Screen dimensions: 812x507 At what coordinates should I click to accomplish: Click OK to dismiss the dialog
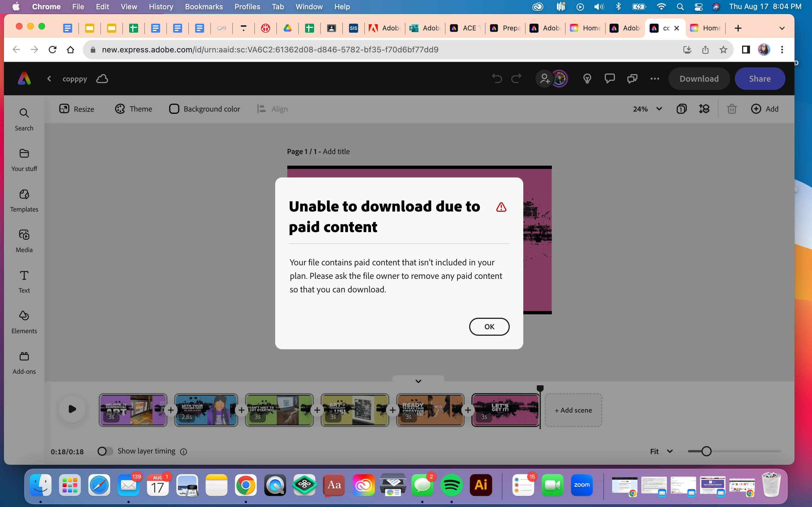[x=489, y=327]
